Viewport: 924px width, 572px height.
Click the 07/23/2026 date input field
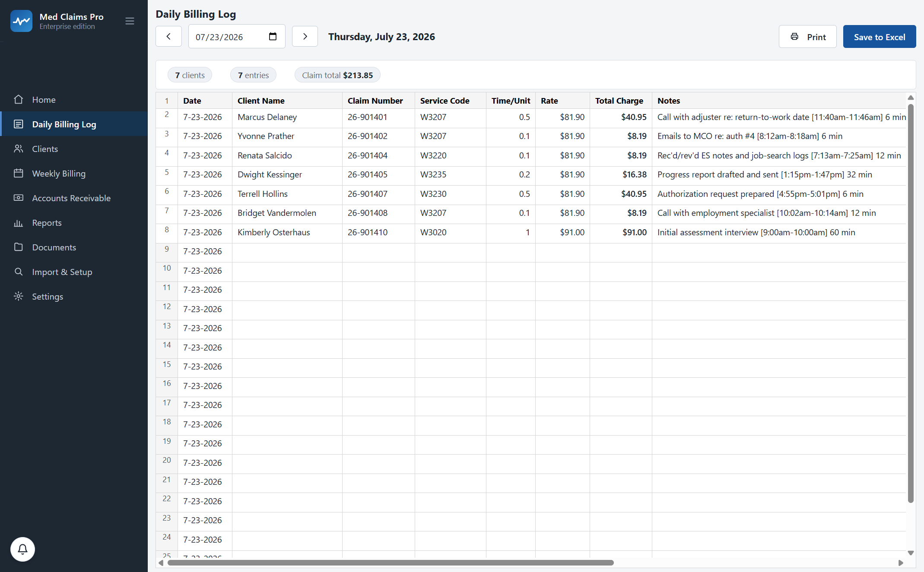(237, 37)
